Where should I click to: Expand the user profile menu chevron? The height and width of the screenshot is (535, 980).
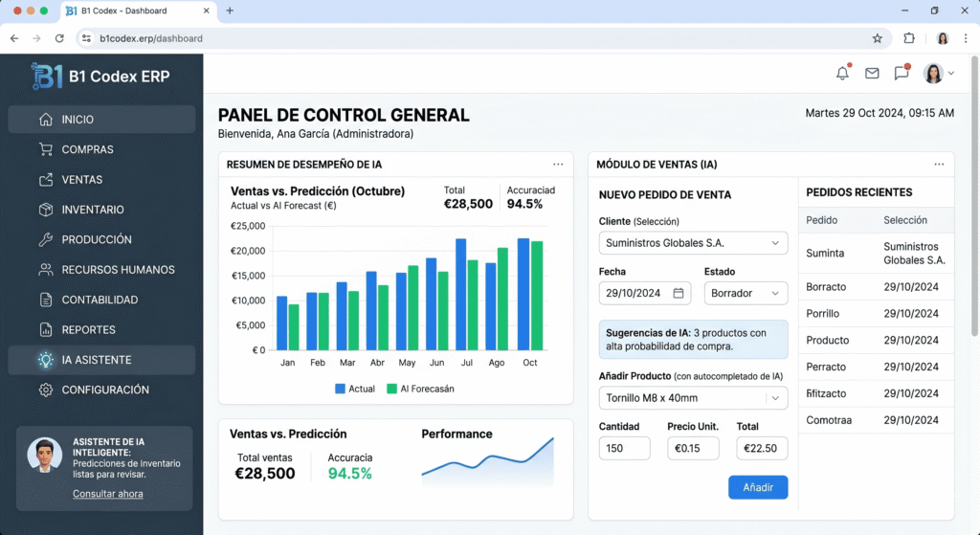[951, 73]
